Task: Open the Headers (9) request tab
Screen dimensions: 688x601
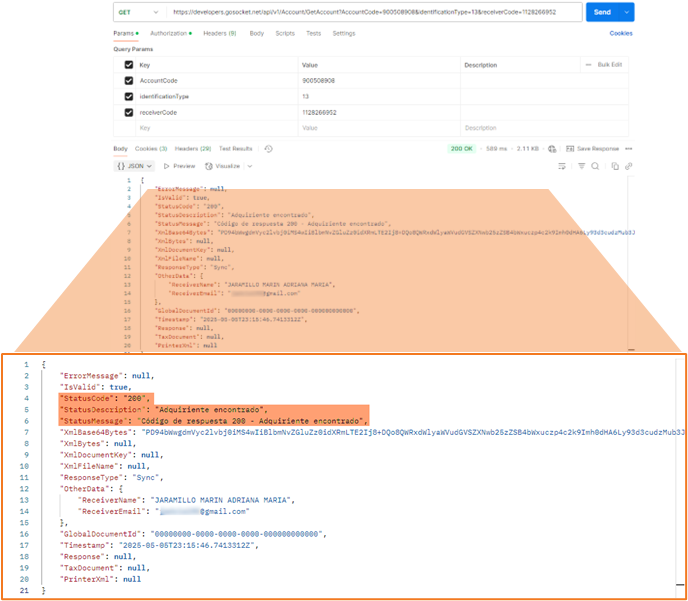Action: pos(220,33)
